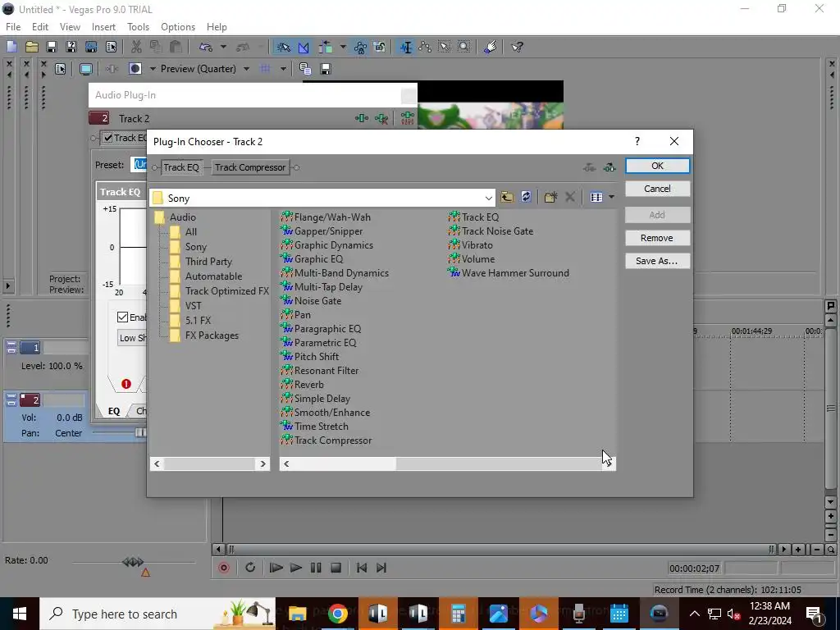Click Cancel in Plug-In Chooser
This screenshot has height=630, width=840.
pos(657,189)
